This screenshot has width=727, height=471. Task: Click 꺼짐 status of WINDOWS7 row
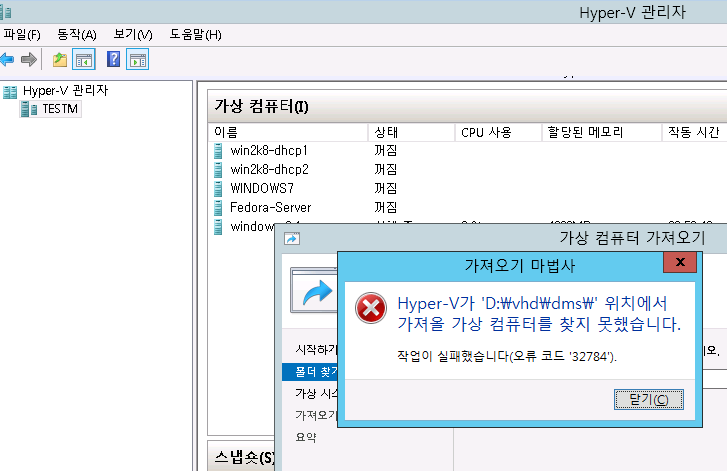point(385,189)
